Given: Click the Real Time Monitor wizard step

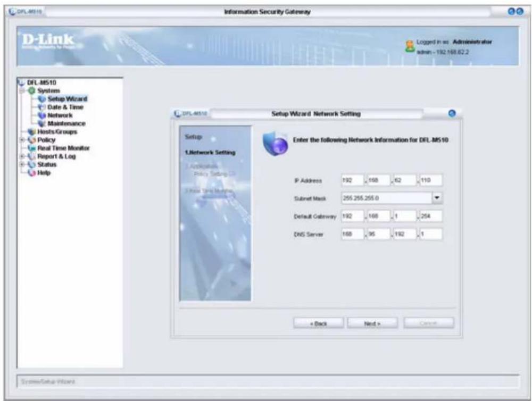Looking at the screenshot, I should pos(209,191).
